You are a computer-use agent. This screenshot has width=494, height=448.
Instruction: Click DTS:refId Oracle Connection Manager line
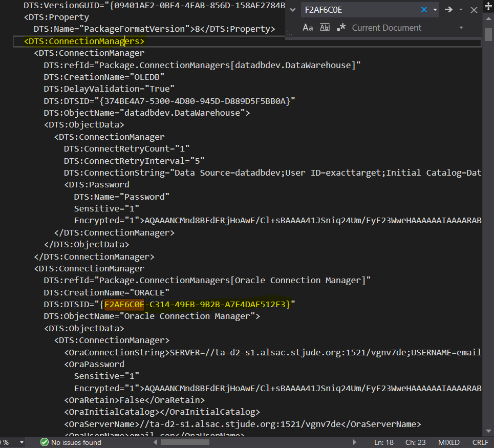pos(207,281)
